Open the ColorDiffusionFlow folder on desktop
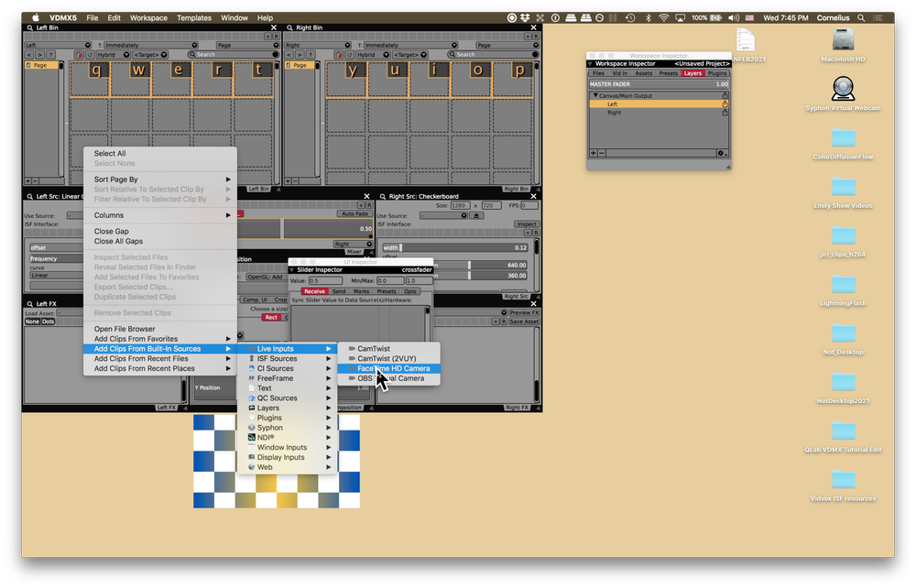916x588 pixels. click(x=843, y=137)
